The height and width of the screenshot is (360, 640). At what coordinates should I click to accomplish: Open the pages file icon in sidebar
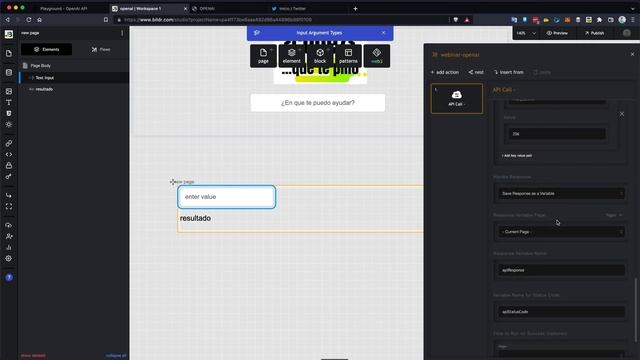(9, 53)
